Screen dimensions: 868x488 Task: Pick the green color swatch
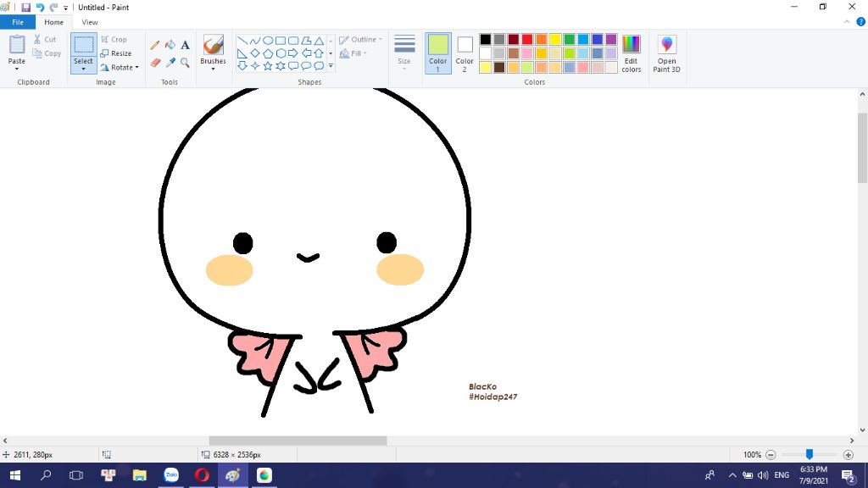(569, 39)
